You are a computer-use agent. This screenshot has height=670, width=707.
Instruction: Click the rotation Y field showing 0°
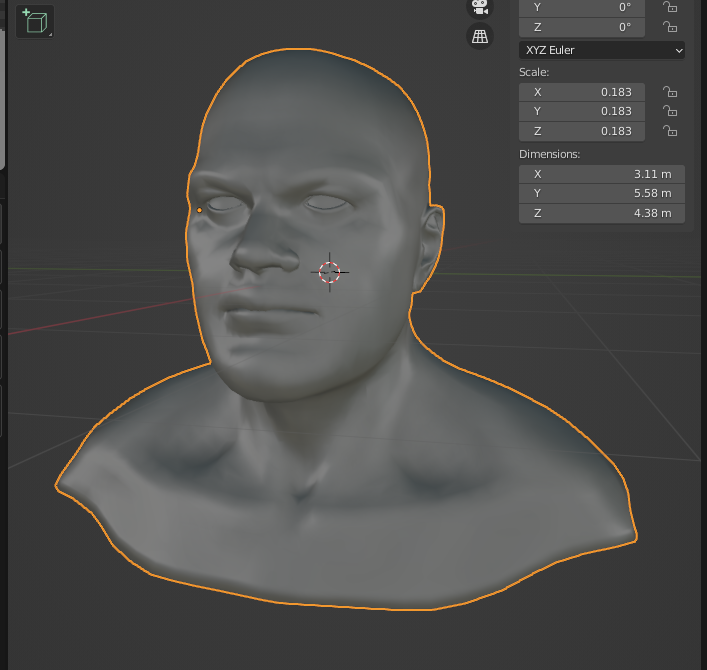(x=585, y=7)
